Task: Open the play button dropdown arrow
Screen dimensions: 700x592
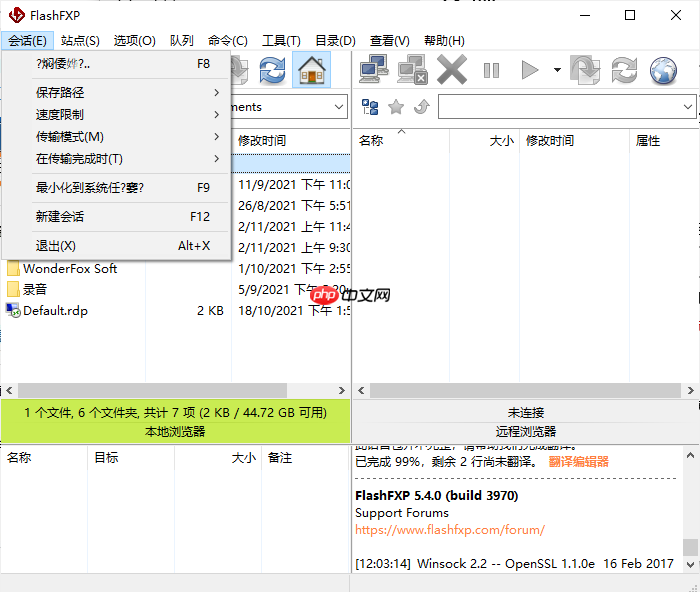Action: tap(557, 70)
